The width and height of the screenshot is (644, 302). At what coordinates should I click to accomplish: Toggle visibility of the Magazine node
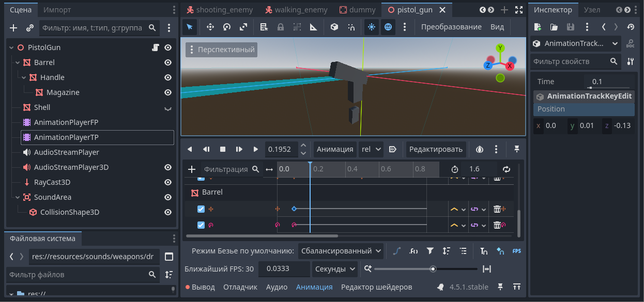coord(168,92)
